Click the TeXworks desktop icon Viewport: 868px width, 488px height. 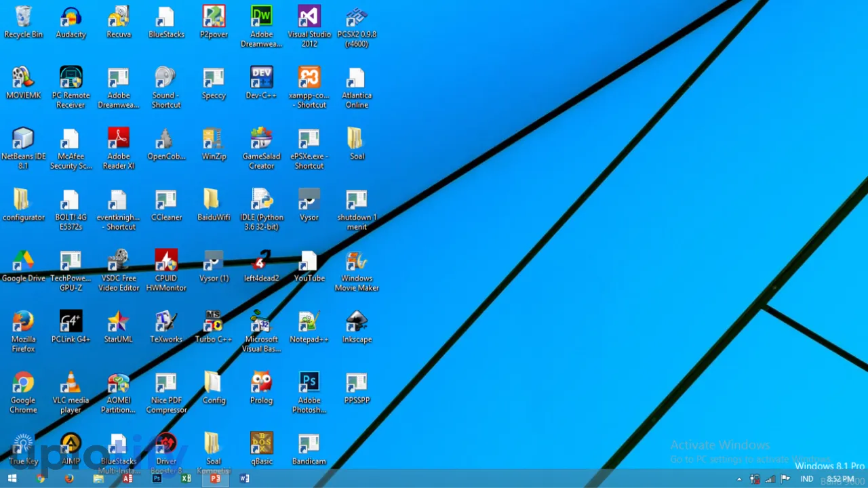(x=166, y=327)
